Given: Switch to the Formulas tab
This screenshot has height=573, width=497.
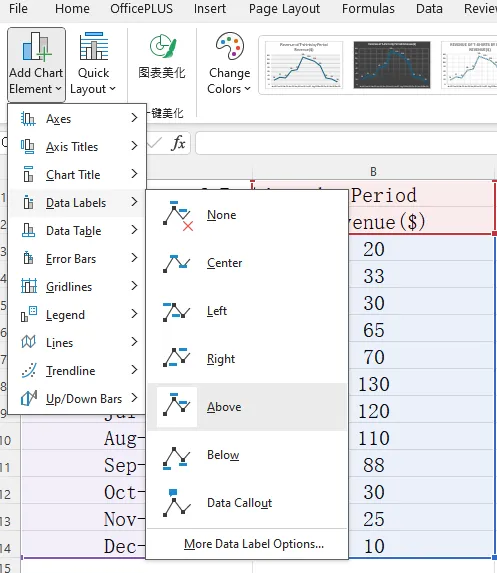Looking at the screenshot, I should pos(368,8).
